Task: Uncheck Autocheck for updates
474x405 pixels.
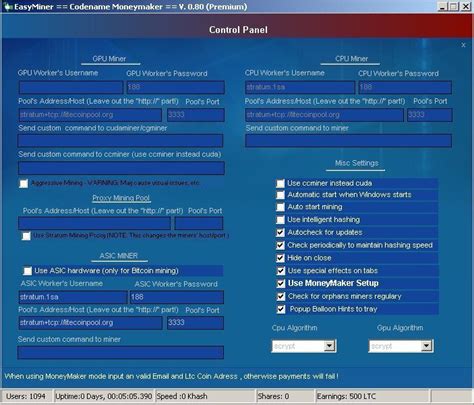Action: [281, 232]
